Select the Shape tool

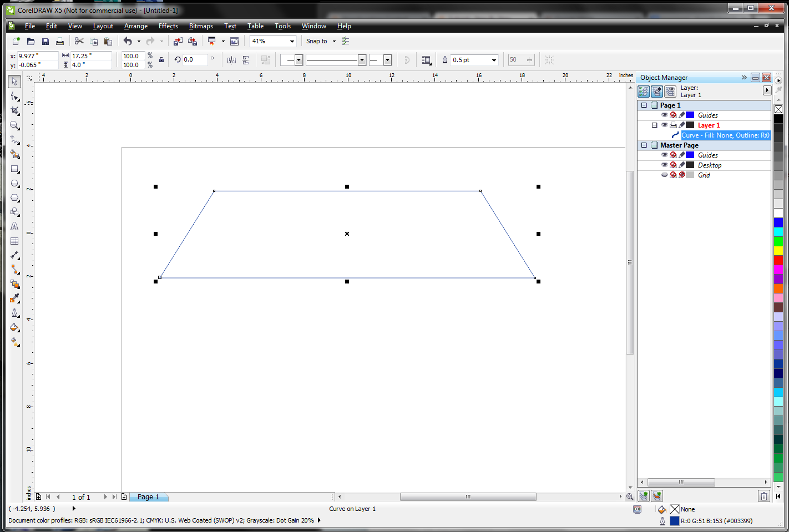(15, 97)
